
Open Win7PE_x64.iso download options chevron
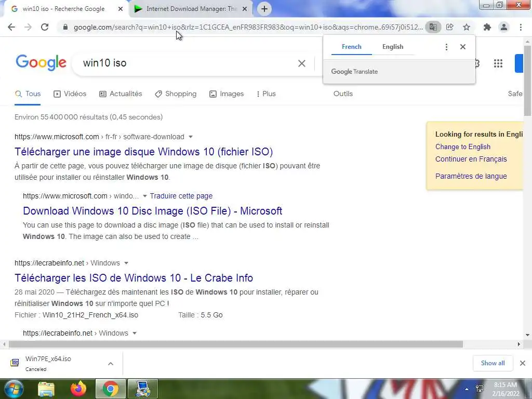click(x=111, y=364)
